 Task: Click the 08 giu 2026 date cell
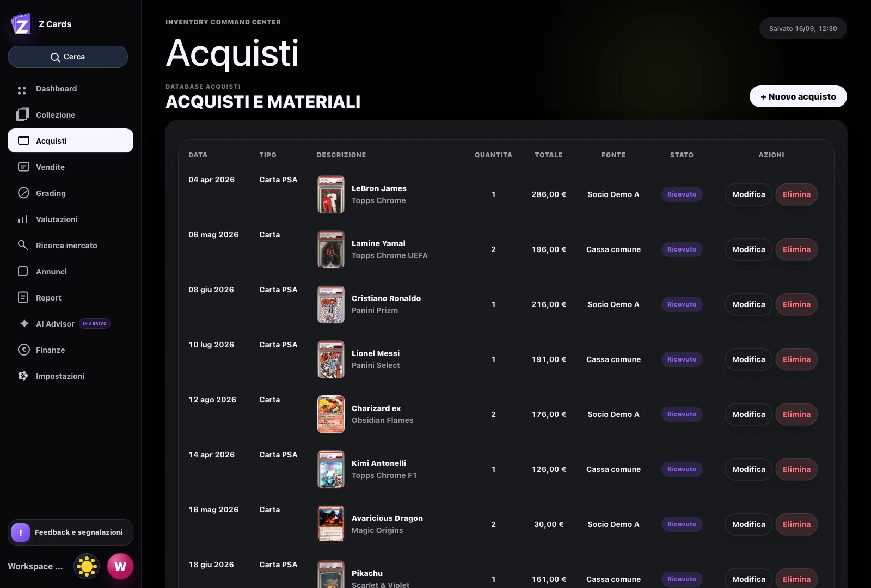click(x=211, y=290)
